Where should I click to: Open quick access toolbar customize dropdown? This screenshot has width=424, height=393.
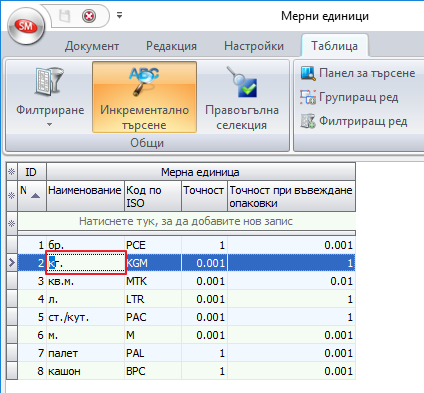(x=119, y=15)
